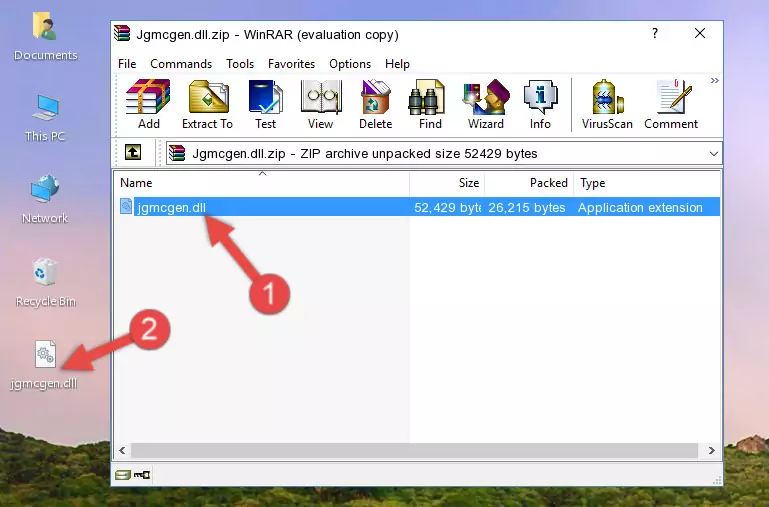This screenshot has height=507, width=769.
Task: Open the Options menu
Action: coord(350,64)
